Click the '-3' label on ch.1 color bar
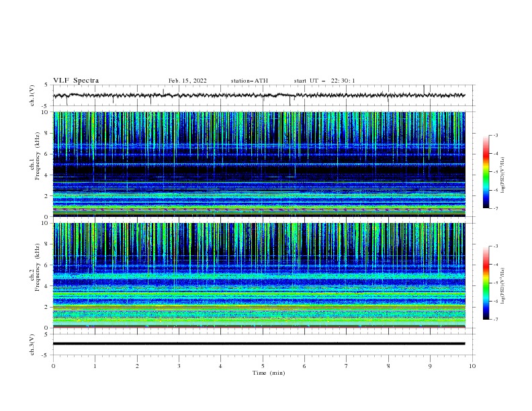Viewport: 532px width, 411px height. 495,135
